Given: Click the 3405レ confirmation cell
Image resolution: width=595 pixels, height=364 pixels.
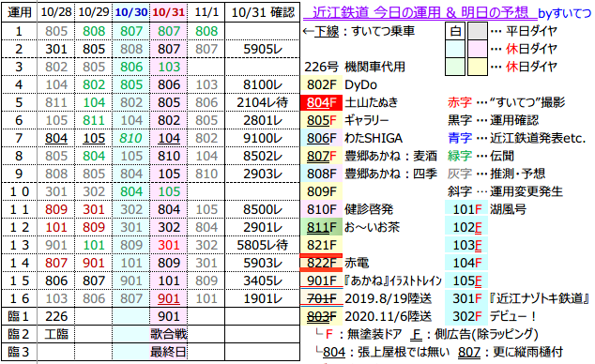Looking at the screenshot, I should coord(263,281).
